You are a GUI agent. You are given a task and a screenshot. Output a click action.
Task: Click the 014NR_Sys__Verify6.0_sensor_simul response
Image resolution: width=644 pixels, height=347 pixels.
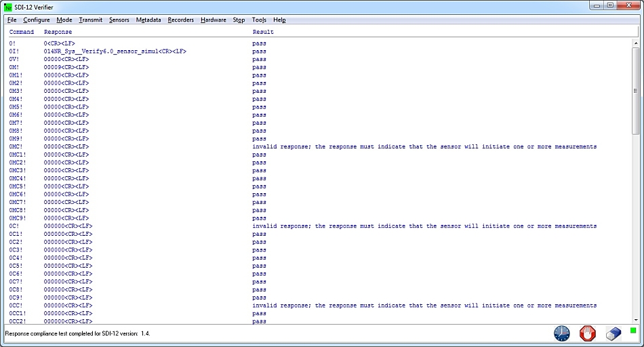coord(115,52)
